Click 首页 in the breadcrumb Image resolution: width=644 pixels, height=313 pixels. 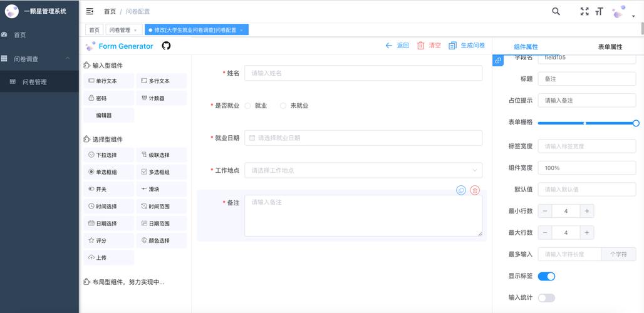[x=110, y=11]
